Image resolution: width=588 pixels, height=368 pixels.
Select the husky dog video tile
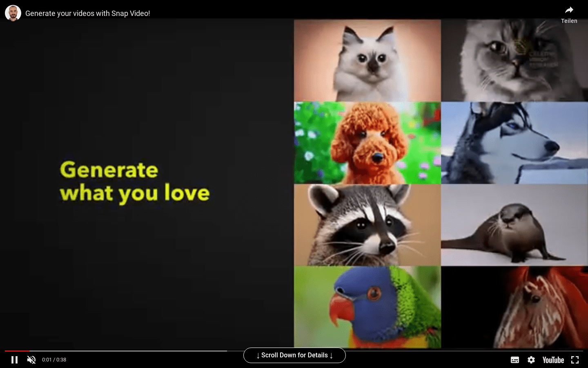pos(514,143)
